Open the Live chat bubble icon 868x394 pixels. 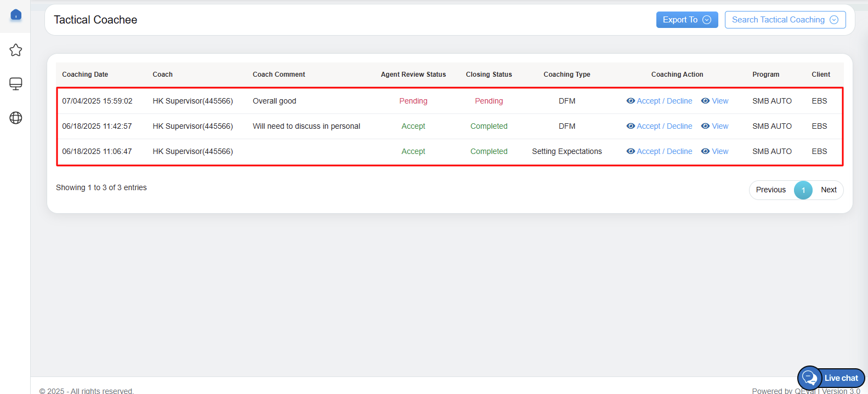809,378
